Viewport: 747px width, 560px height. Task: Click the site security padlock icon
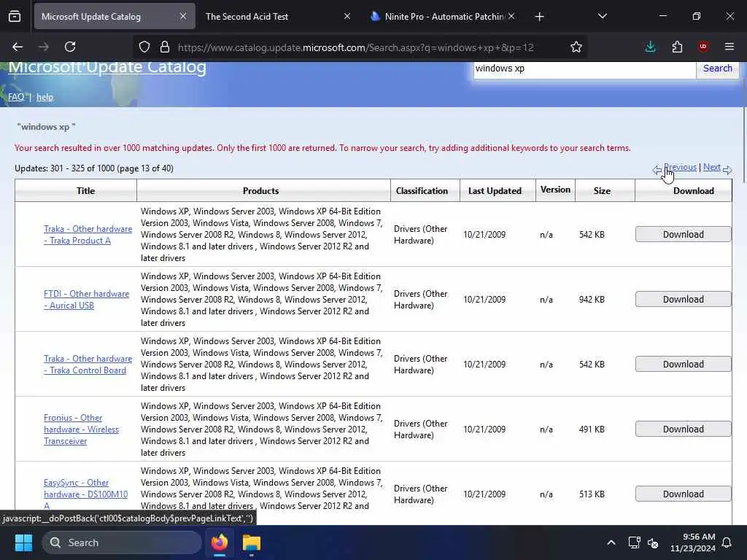165,47
